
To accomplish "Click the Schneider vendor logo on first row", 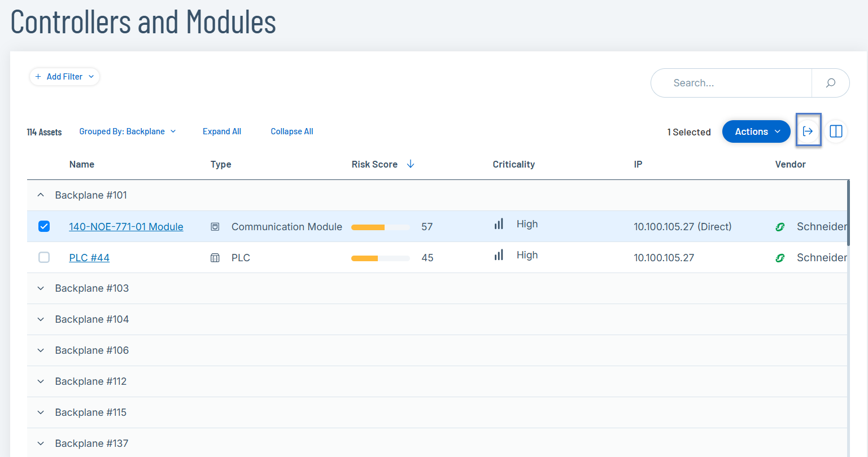I will point(780,227).
